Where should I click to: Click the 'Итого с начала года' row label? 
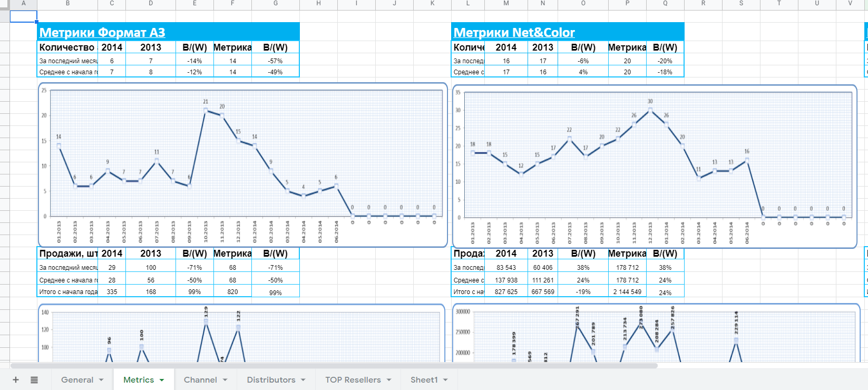(x=68, y=291)
